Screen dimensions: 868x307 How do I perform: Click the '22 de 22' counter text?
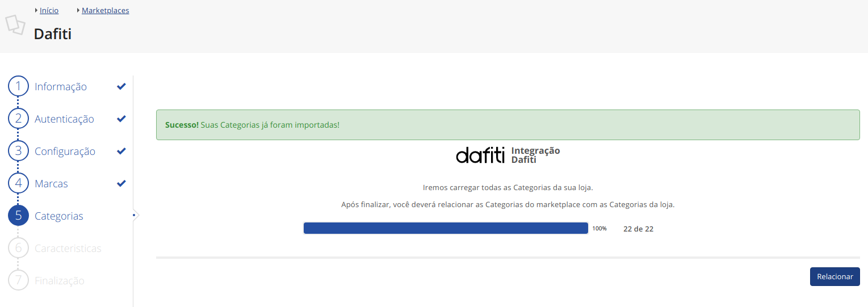638,229
